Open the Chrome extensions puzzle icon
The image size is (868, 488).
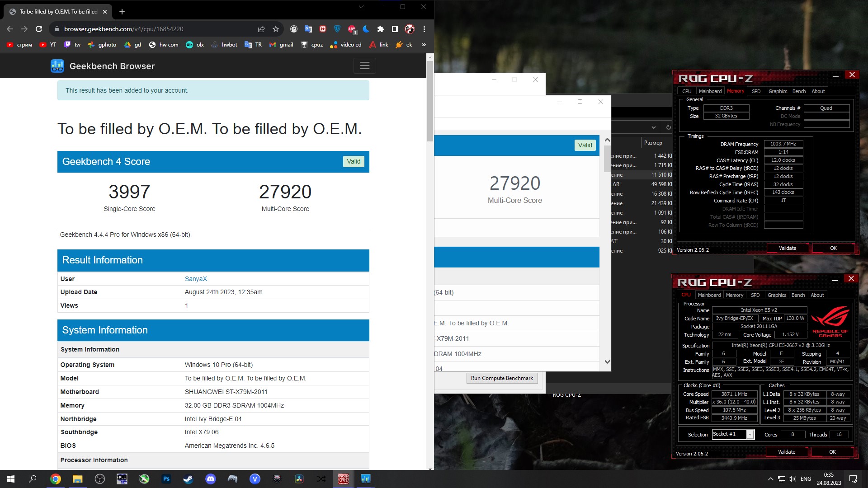point(381,29)
